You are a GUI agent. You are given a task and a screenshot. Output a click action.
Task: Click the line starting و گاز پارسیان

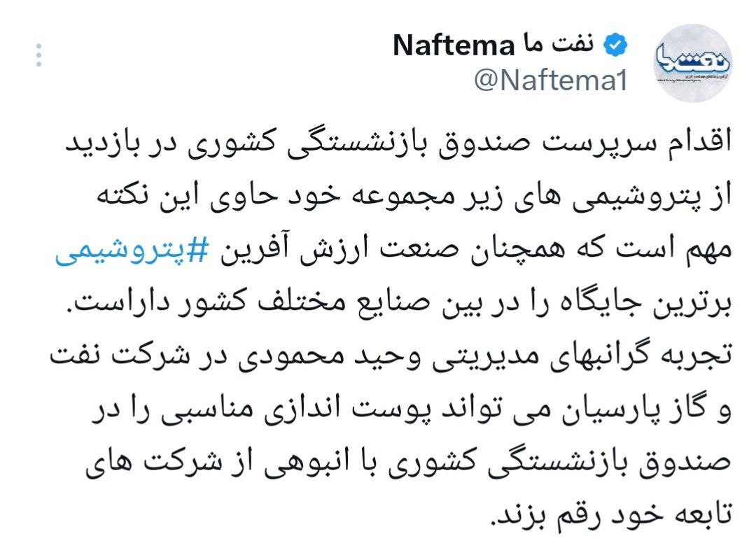point(412,409)
